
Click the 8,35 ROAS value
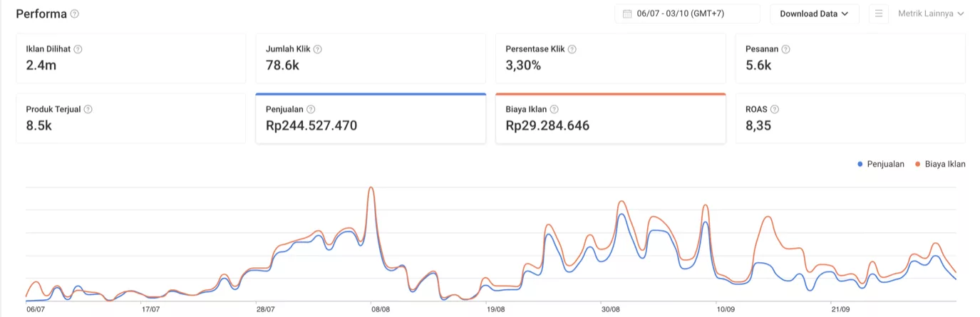759,126
